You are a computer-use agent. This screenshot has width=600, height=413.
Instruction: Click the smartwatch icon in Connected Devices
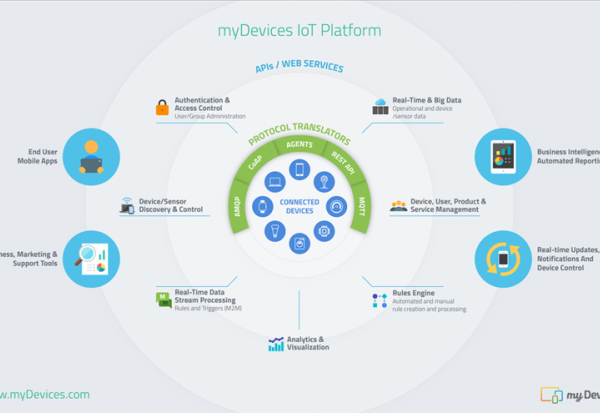click(263, 208)
